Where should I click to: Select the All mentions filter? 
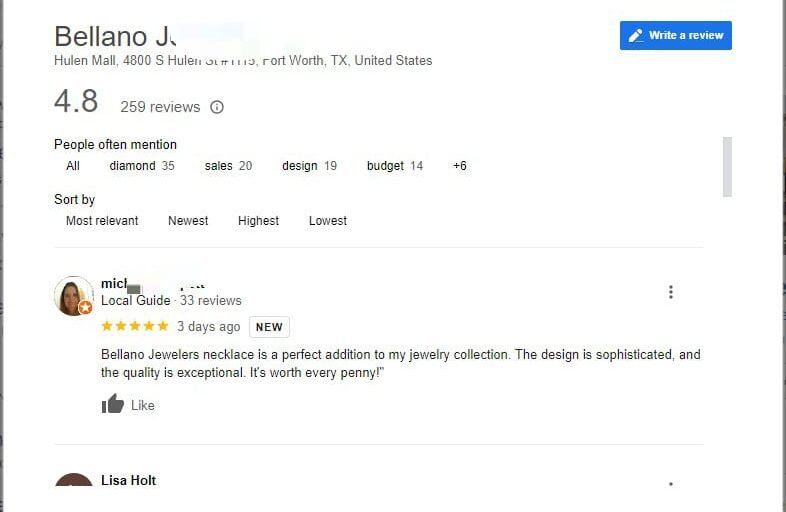coord(73,166)
